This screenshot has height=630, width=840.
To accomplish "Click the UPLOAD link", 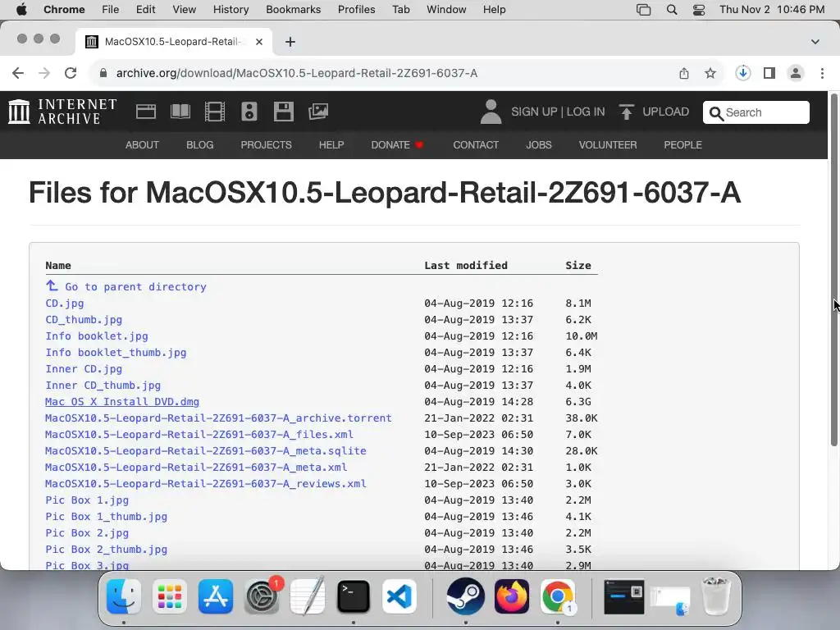I will [x=666, y=112].
